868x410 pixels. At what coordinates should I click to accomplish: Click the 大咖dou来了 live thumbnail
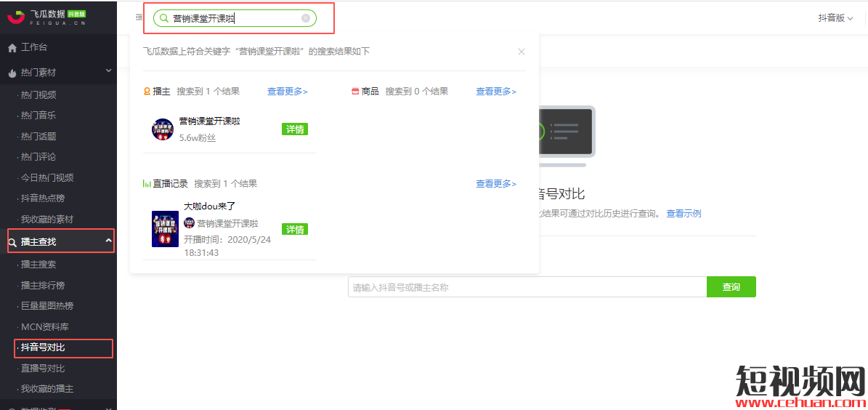165,229
